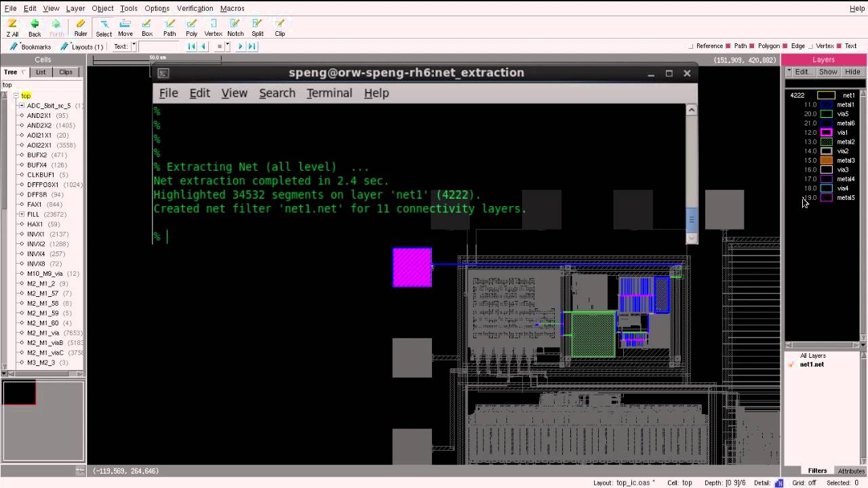The height and width of the screenshot is (488, 868).
Task: Switch to the Clips tab in Cells
Action: click(x=66, y=72)
